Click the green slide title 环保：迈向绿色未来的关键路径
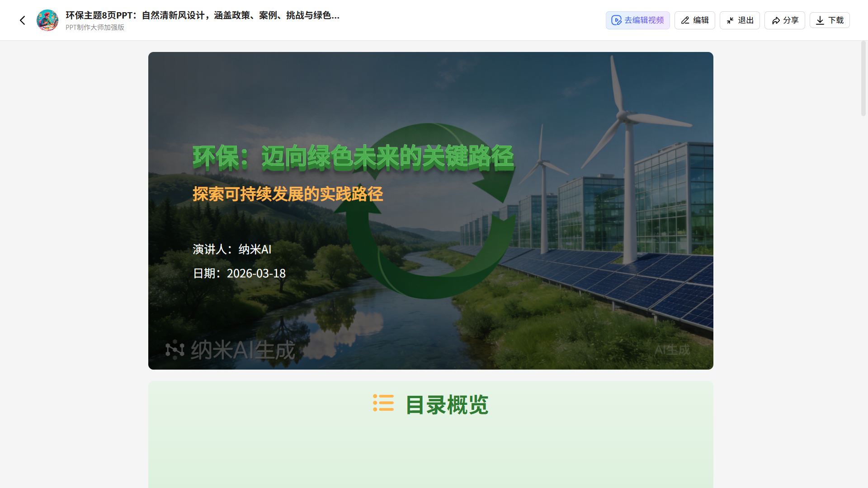The width and height of the screenshot is (868, 488). pos(353,158)
